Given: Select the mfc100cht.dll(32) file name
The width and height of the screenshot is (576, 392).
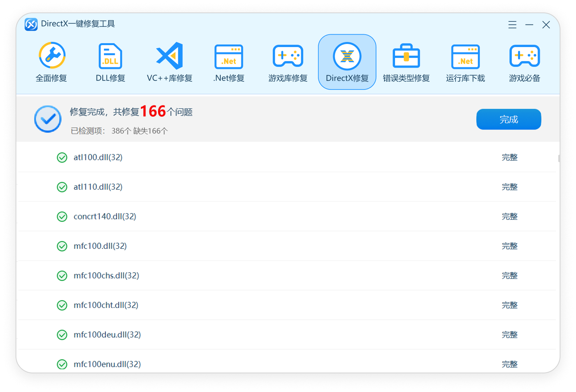Looking at the screenshot, I should (106, 305).
